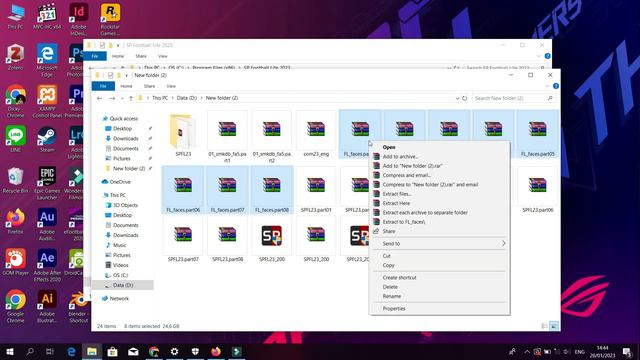Open the Share ribbon tab in New folder (2)
The height and width of the screenshot is (360, 640).
click(x=149, y=86)
